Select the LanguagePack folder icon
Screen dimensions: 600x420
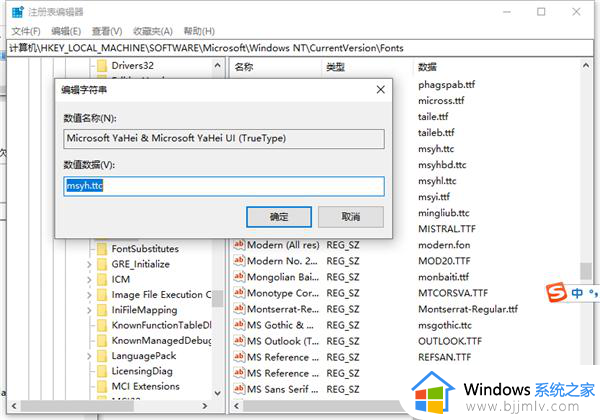102,356
